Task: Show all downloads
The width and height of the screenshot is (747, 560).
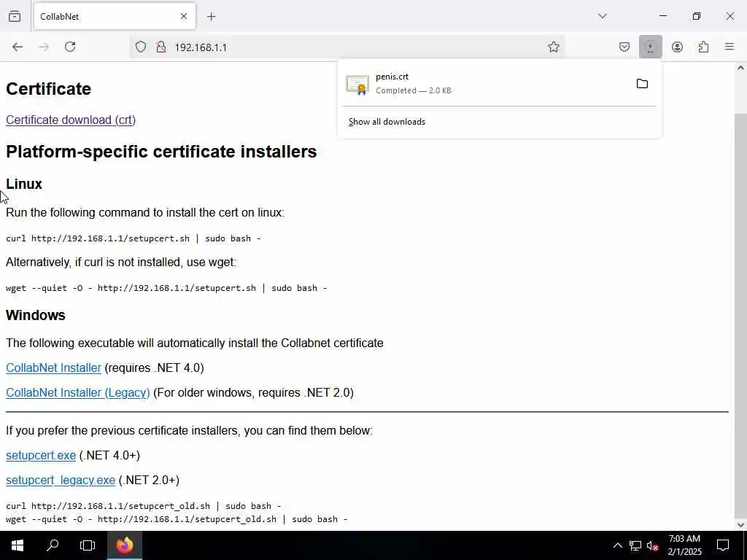Action: tap(387, 122)
